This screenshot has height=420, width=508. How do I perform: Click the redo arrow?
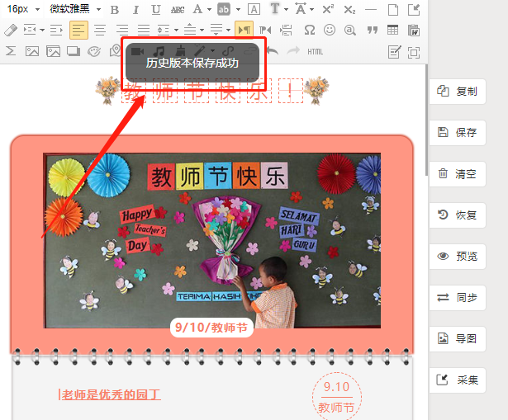pyautogui.click(x=293, y=51)
